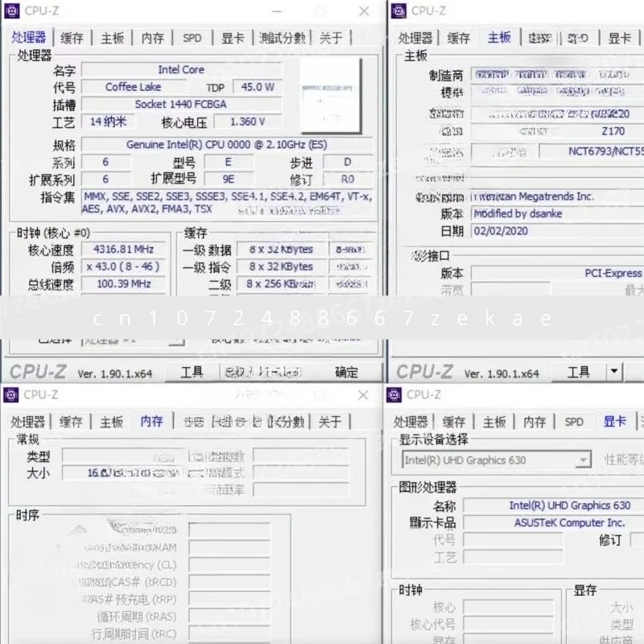Open the 关于 tab in processor window
Image resolution: width=644 pixels, height=644 pixels.
pos(331,38)
